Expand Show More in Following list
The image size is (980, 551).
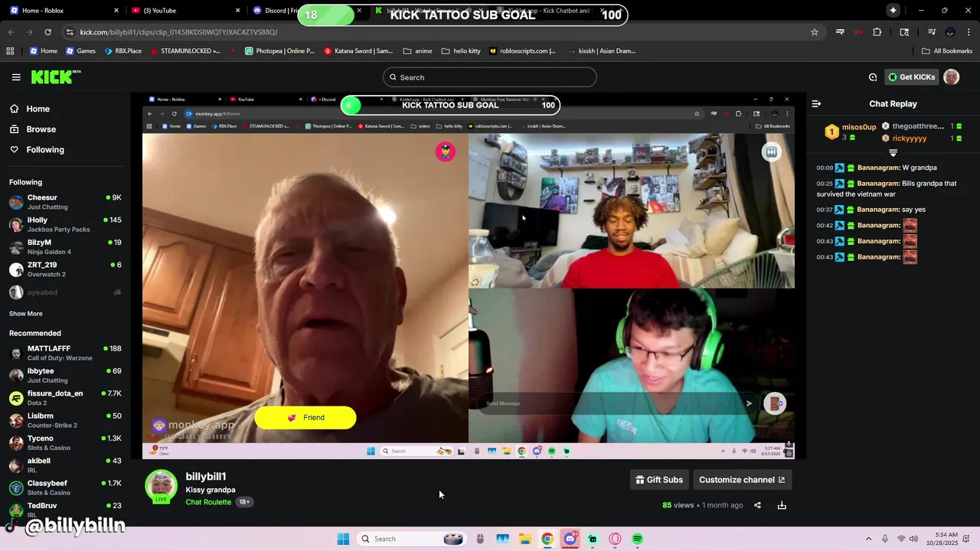(26, 314)
